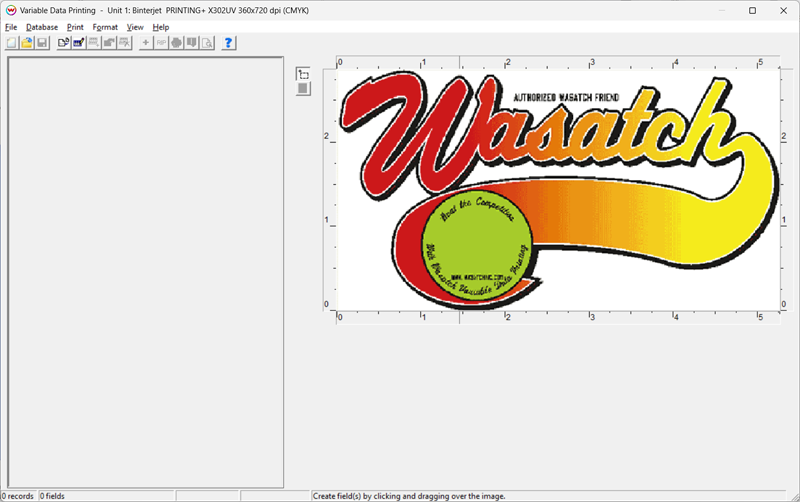Image resolution: width=800 pixels, height=502 pixels.
Task: Select the dashed rectangle field tool
Action: tap(303, 74)
